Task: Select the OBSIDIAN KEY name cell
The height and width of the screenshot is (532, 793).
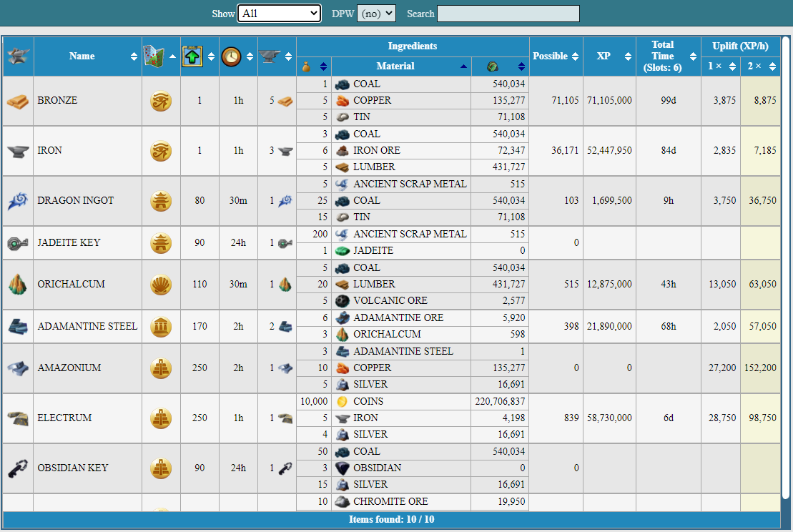Action: pos(87,468)
